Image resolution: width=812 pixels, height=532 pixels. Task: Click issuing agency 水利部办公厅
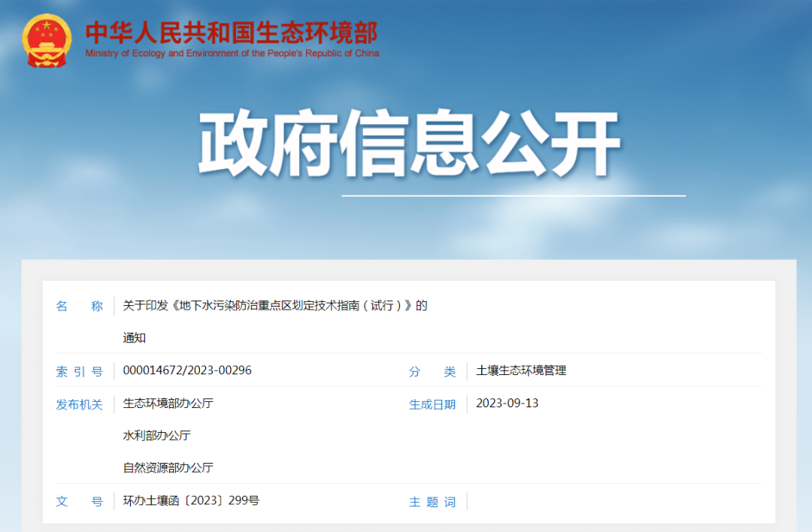pos(156,436)
